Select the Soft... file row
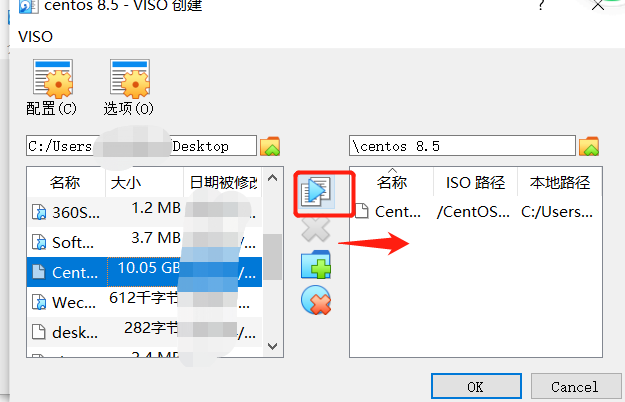Screen dimensions: 625x402 pos(144,242)
